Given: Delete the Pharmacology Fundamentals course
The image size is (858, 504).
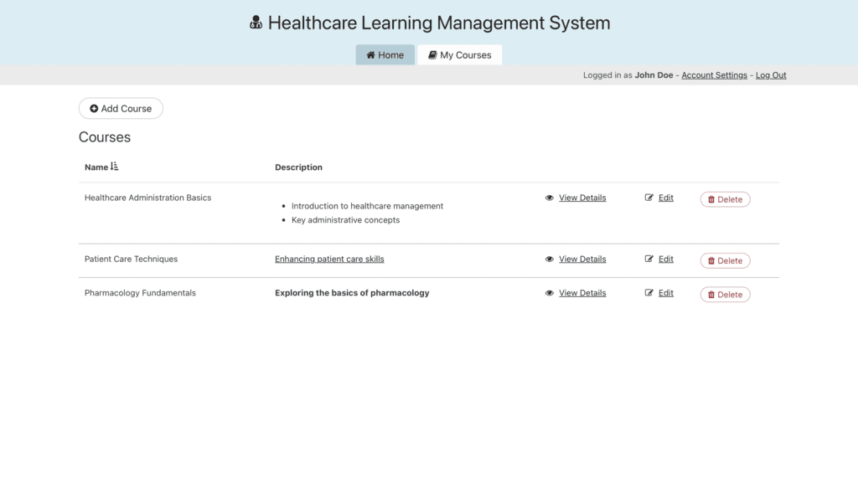Looking at the screenshot, I should (725, 295).
